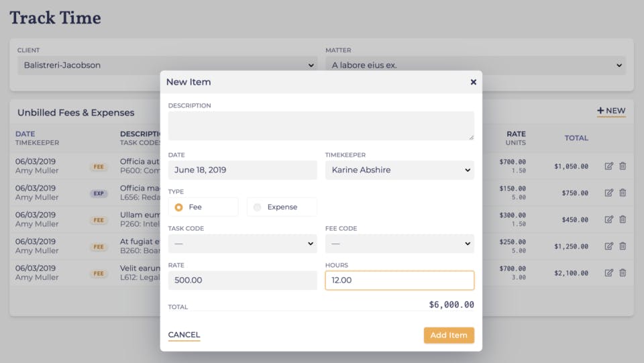Delete the $450.00 fee row
Screen dimensions: 644x363
point(623,219)
